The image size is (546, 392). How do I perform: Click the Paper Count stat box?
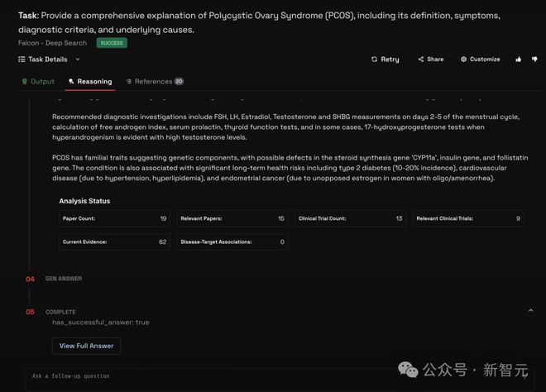pyautogui.click(x=115, y=218)
